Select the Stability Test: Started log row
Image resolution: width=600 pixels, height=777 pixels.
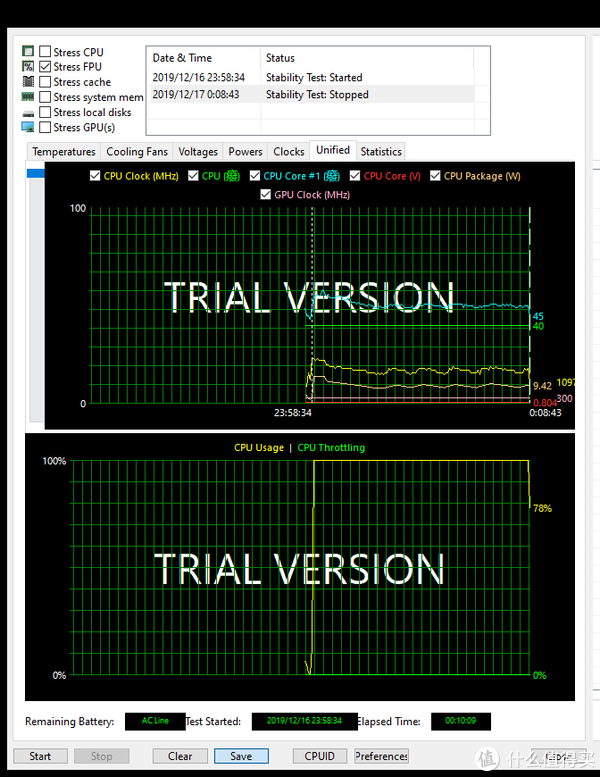(311, 77)
